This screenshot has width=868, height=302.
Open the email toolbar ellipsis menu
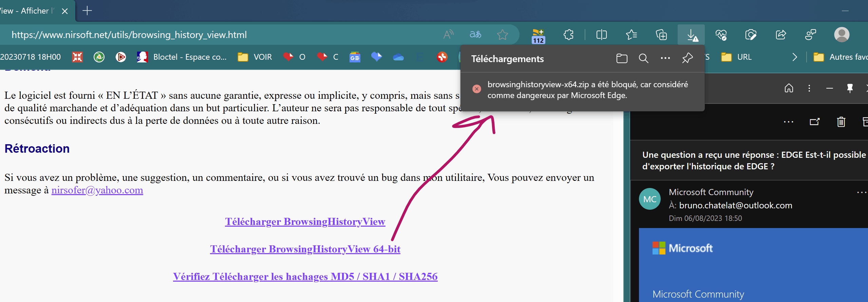tap(788, 122)
